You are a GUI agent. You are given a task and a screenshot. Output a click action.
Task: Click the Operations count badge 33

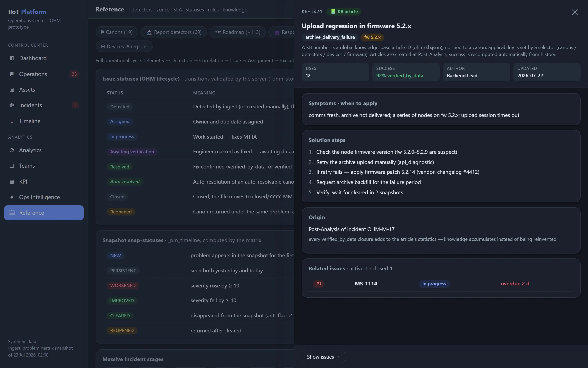tap(74, 74)
